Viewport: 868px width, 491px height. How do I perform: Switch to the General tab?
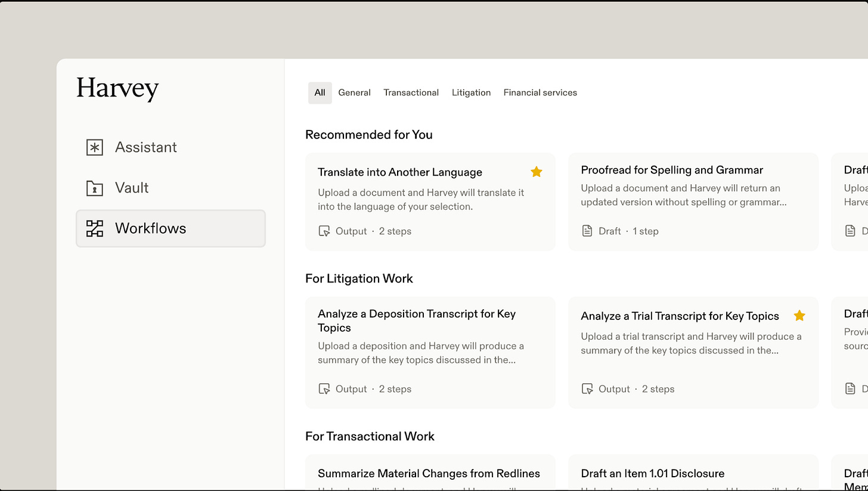[354, 93]
